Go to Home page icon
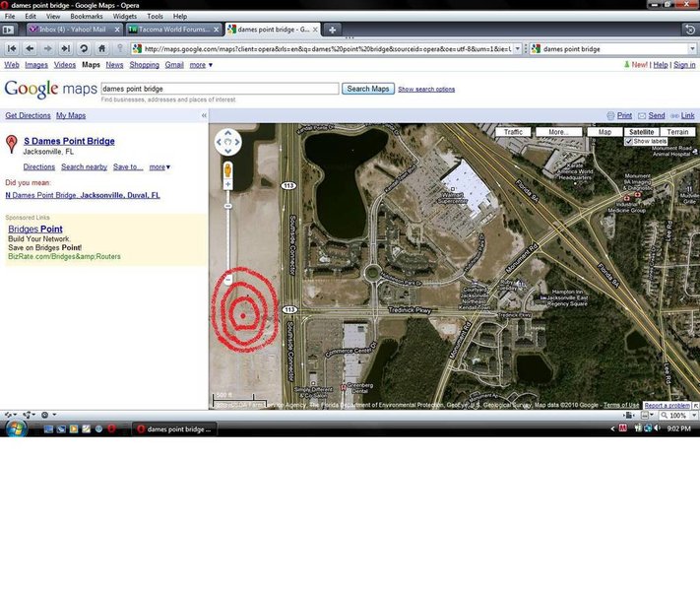This screenshot has width=700, height=590. [101, 48]
